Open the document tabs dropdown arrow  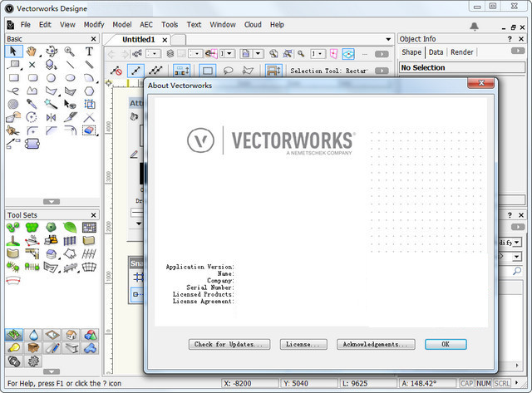388,39
